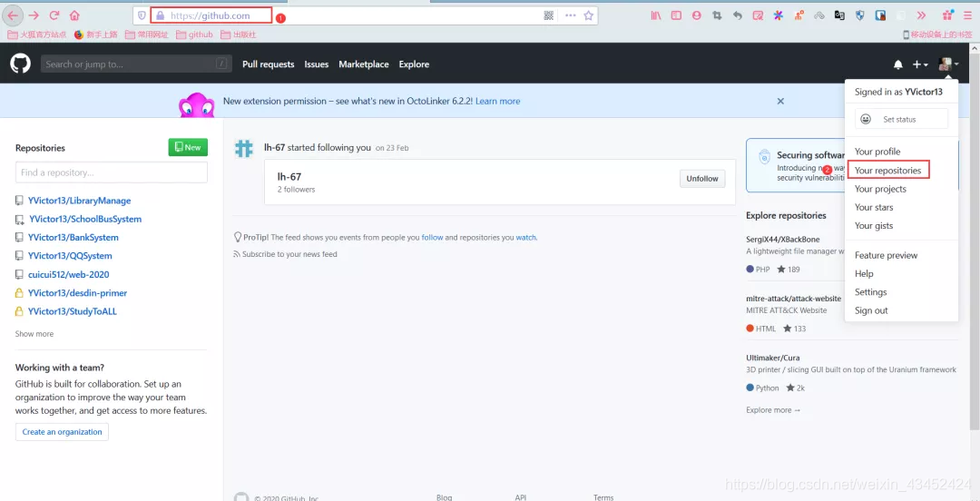Open the 出版社 bookmark folder
Image resolution: width=980 pixels, height=501 pixels.
coord(239,34)
